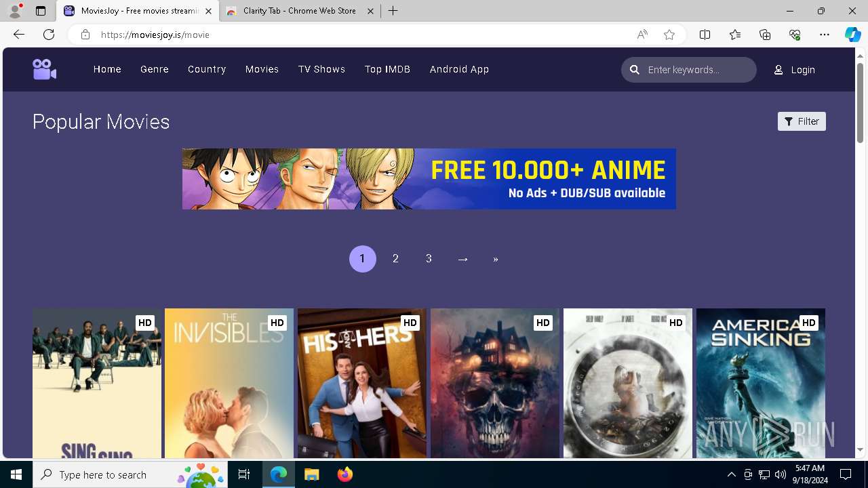
Task: Switch to Clarity Tab - Chrome Web Store tab
Action: coord(299,11)
